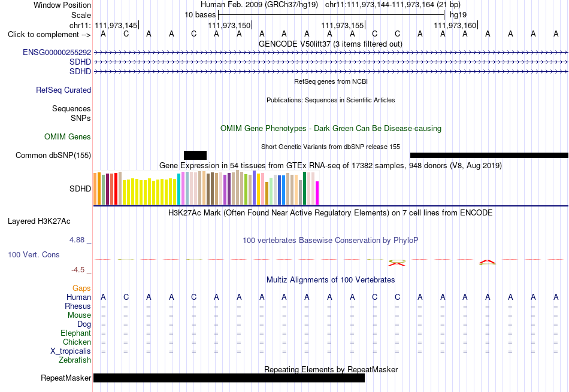Click the magenta last bar in GTEx chart

317,193
